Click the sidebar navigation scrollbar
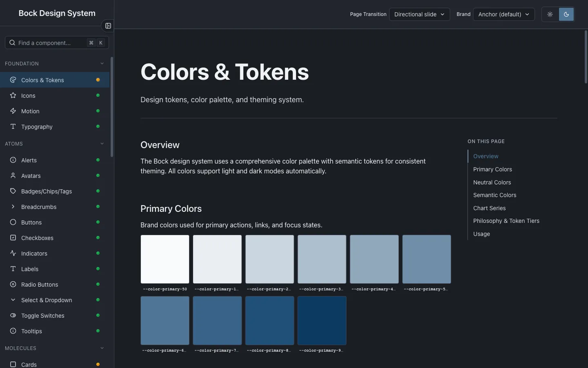Viewport: 588px width, 368px height. (x=112, y=107)
